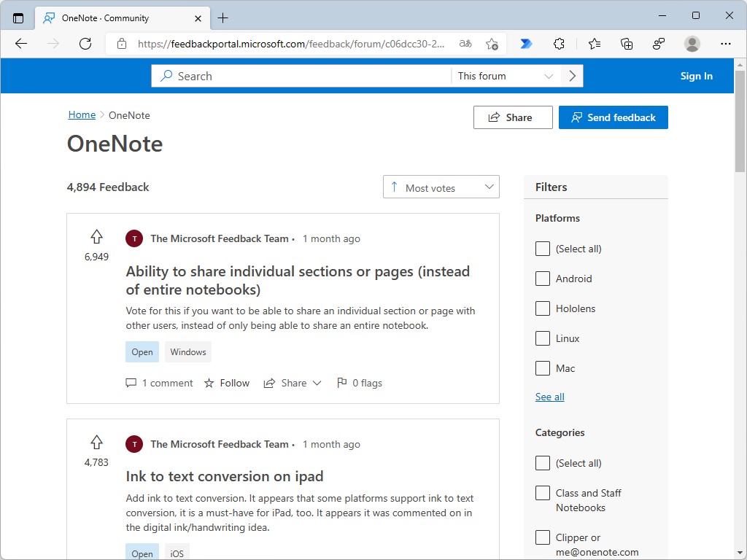Open the Collections icon
Image resolution: width=747 pixels, height=560 pixels.
pos(627,44)
